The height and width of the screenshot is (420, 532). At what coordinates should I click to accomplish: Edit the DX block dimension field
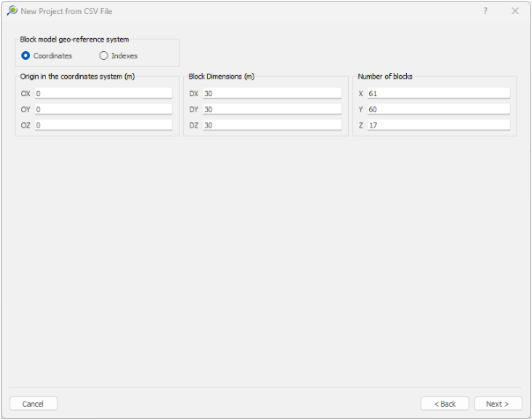272,93
